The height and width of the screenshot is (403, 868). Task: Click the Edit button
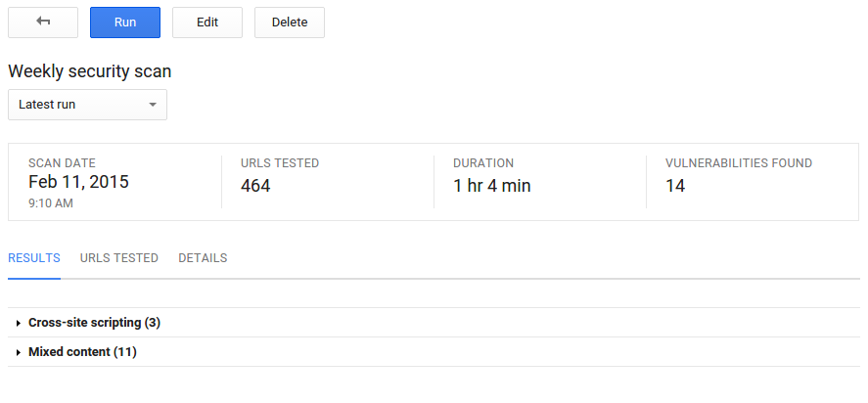pos(207,22)
